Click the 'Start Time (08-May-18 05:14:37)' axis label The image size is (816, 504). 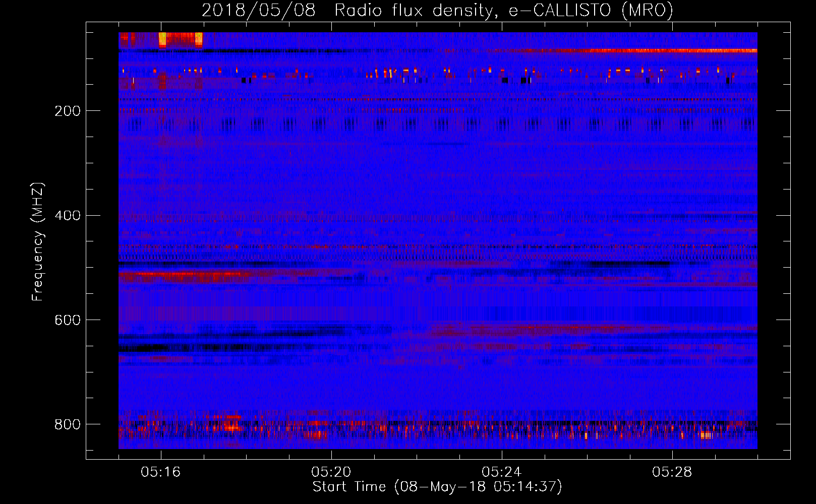(x=437, y=487)
